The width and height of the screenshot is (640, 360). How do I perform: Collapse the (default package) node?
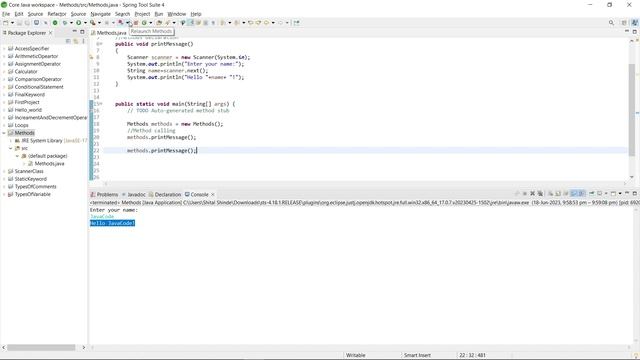(x=18, y=156)
